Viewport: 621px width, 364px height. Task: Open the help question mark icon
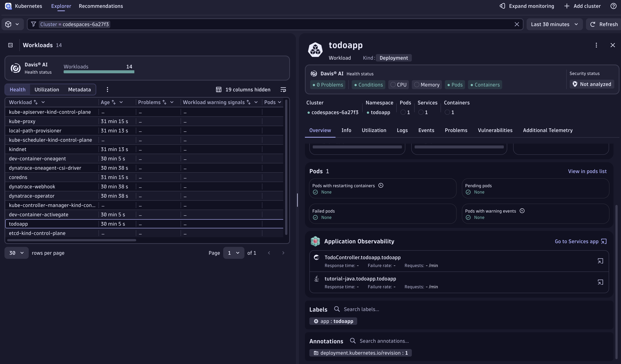point(613,6)
